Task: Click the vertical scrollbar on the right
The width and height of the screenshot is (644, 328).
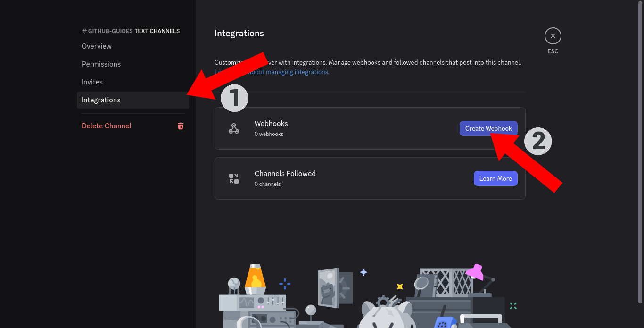Action: (640, 151)
